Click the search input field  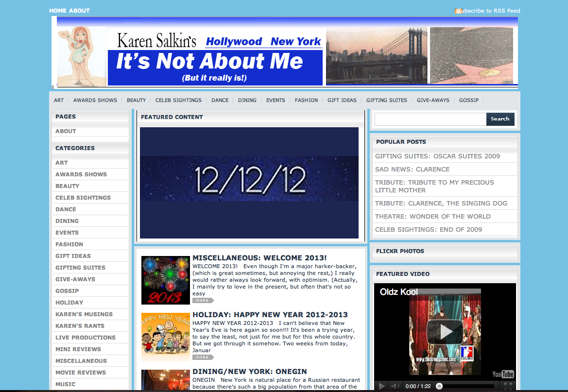pos(430,119)
